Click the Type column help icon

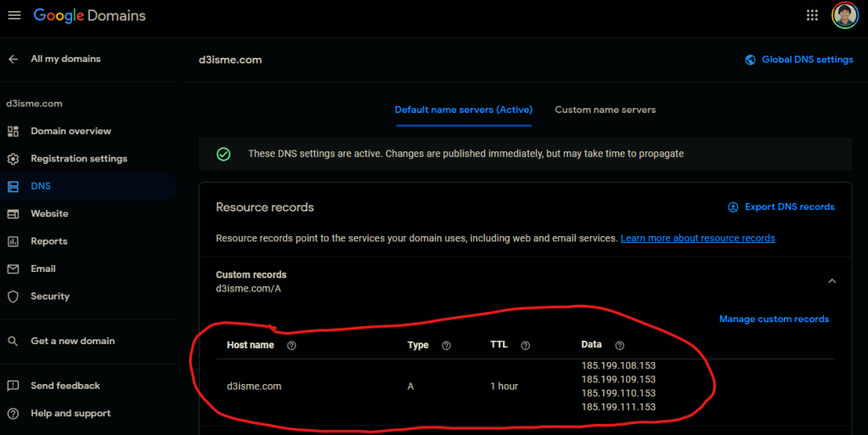[x=446, y=346]
